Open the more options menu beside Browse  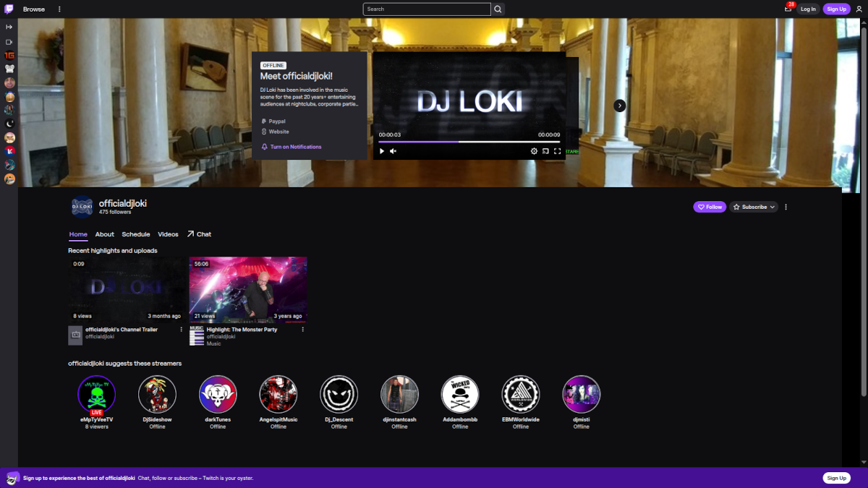pos(59,9)
